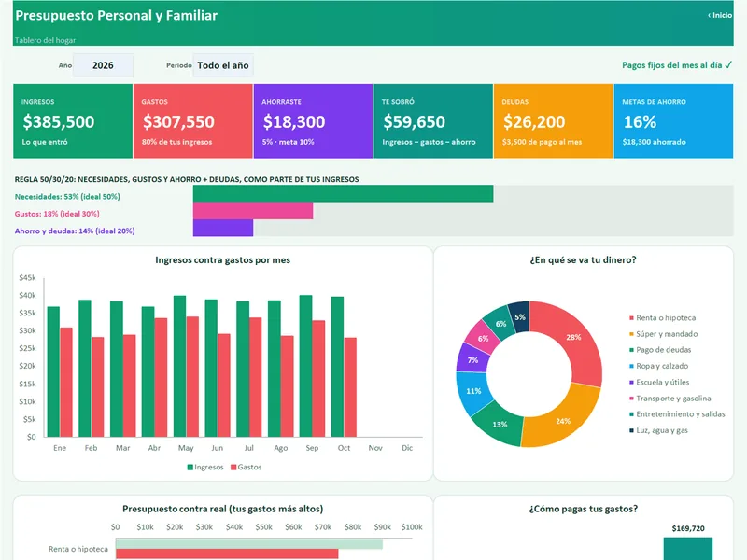Click the 'Tablero del hogar' subtitle

45,40
